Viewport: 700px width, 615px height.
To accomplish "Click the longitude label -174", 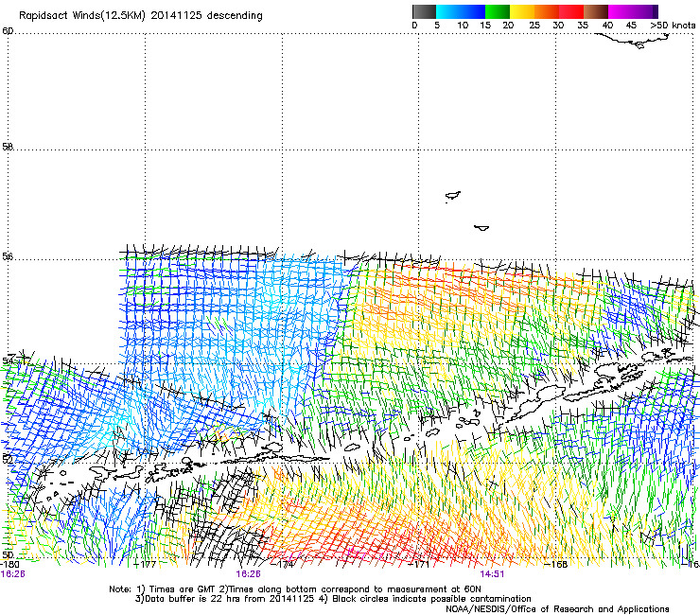I will coord(284,565).
